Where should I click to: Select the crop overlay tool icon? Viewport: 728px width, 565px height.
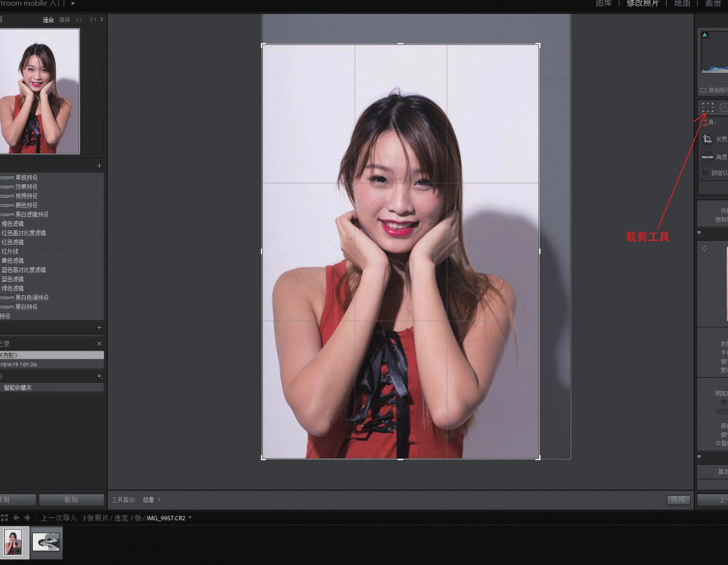[x=708, y=108]
